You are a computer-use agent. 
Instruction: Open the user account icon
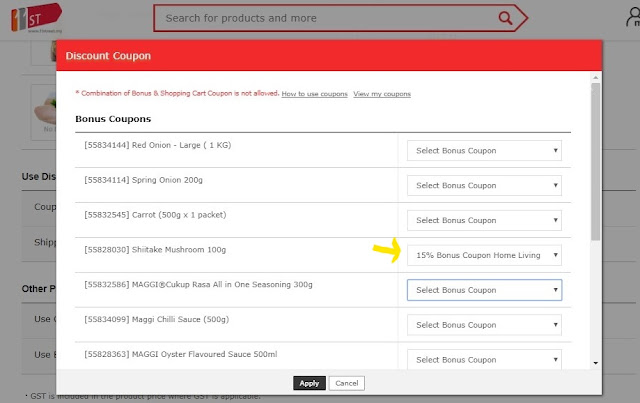(633, 17)
